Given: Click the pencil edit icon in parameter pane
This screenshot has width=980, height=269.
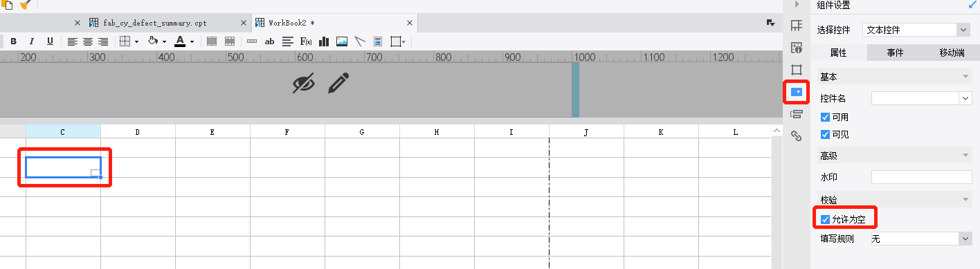Looking at the screenshot, I should (x=338, y=84).
